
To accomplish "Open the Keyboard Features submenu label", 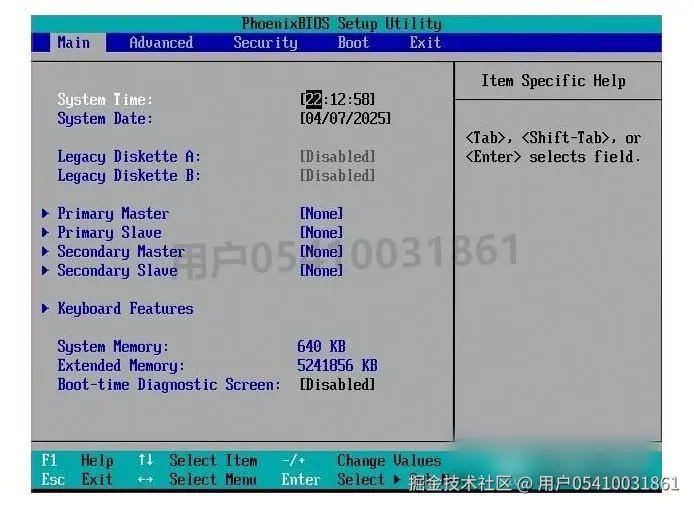I will pos(125,309).
